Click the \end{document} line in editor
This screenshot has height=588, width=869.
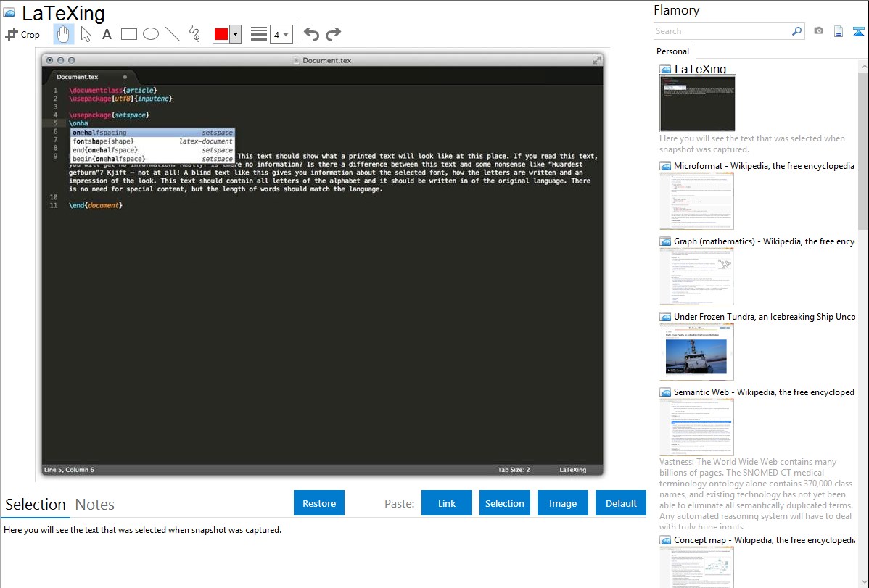pos(96,206)
